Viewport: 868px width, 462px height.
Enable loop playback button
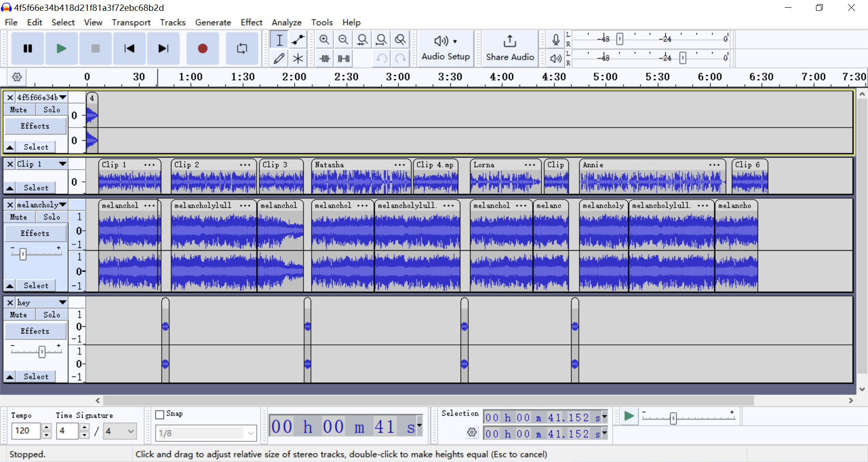pos(242,48)
